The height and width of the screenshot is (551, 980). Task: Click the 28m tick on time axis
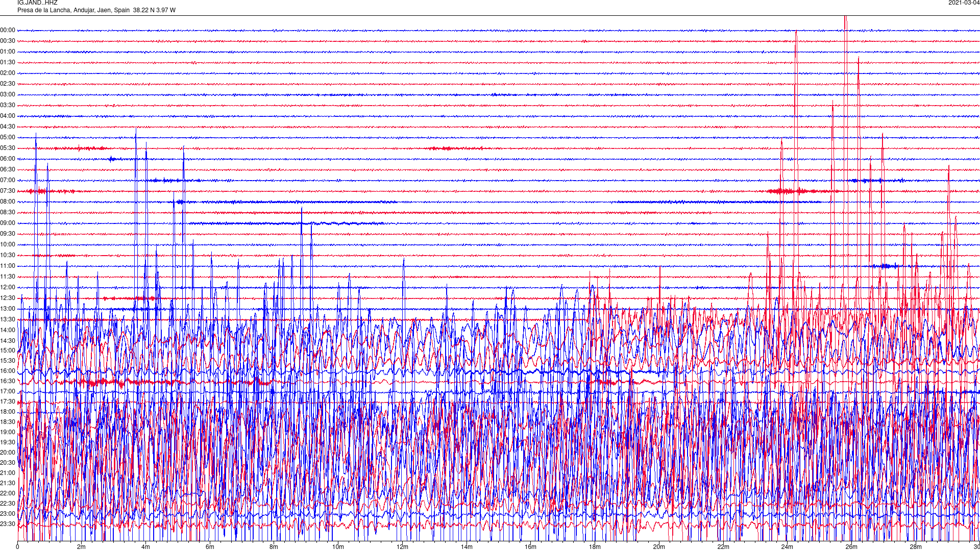point(916,547)
